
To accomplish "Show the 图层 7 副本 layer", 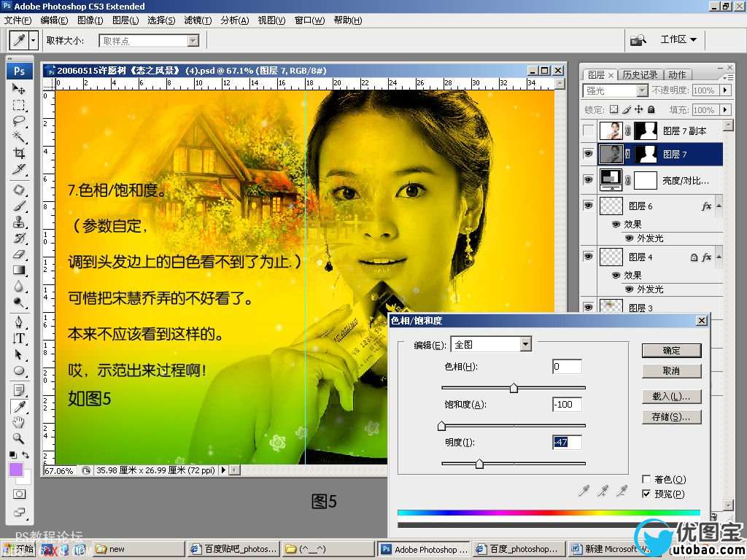I will 589,130.
